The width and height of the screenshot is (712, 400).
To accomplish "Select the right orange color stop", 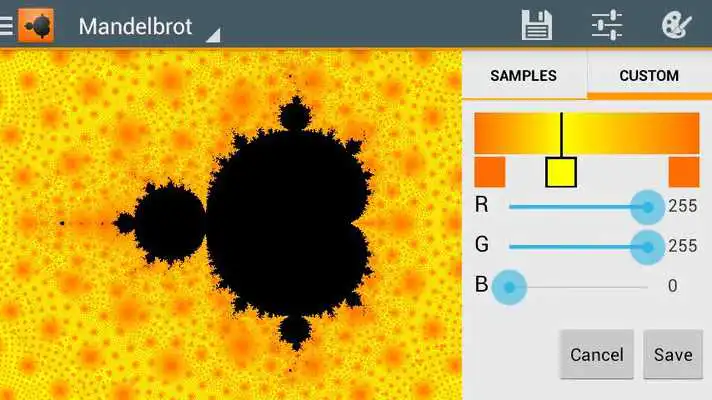I will pos(684,172).
